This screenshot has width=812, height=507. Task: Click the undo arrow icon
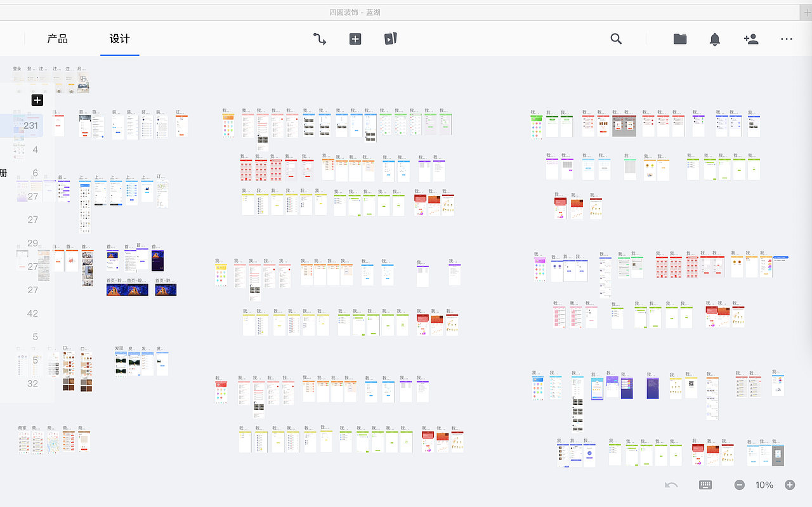pyautogui.click(x=671, y=485)
